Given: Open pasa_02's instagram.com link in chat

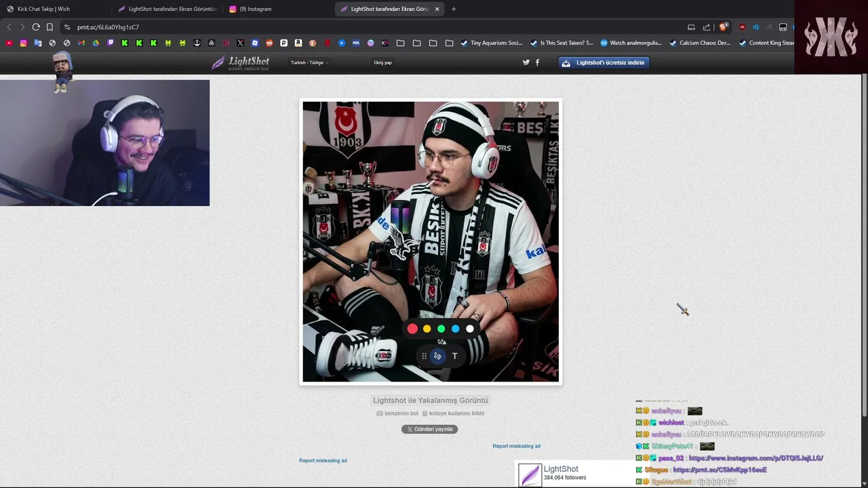Looking at the screenshot, I should pos(756,458).
